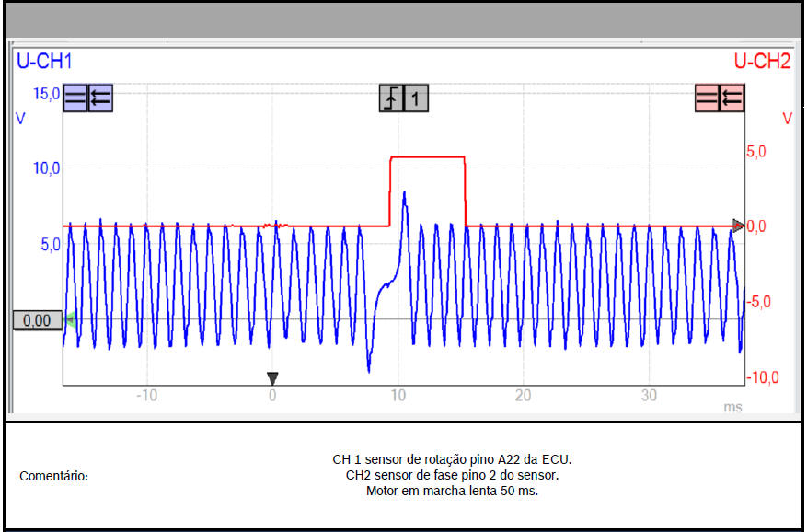Click the -10,0 value on CH2 axis

[x=763, y=377]
